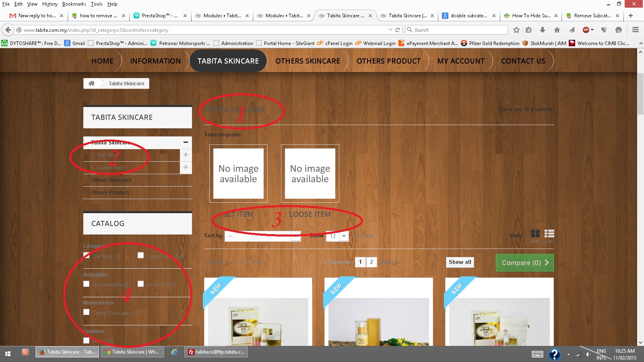This screenshot has height=362, width=644.
Task: Switch to Grid view icon
Action: (x=535, y=234)
